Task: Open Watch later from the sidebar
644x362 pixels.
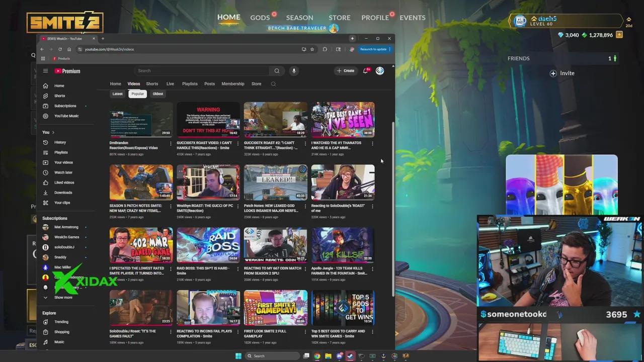Action: tap(63, 172)
